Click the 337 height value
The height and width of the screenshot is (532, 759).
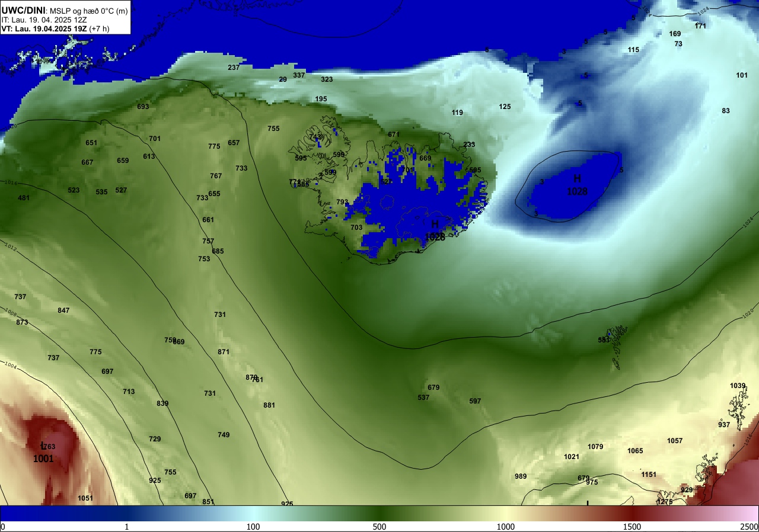tap(299, 75)
